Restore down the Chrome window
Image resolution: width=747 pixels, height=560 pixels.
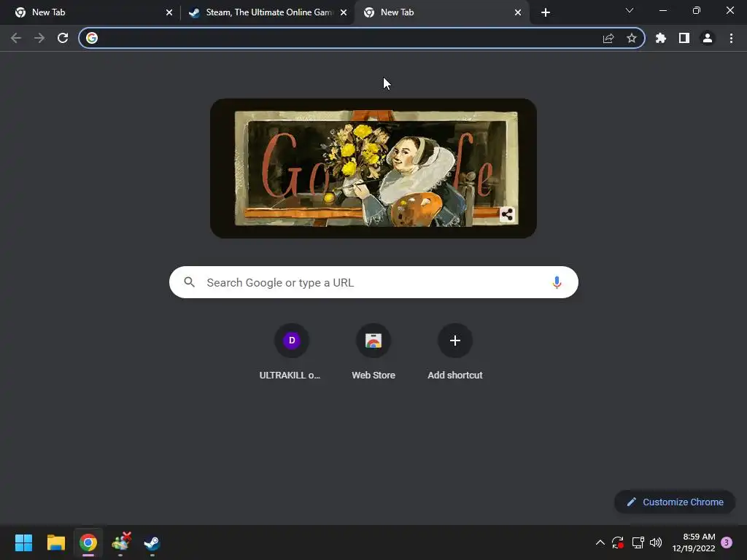click(x=697, y=10)
